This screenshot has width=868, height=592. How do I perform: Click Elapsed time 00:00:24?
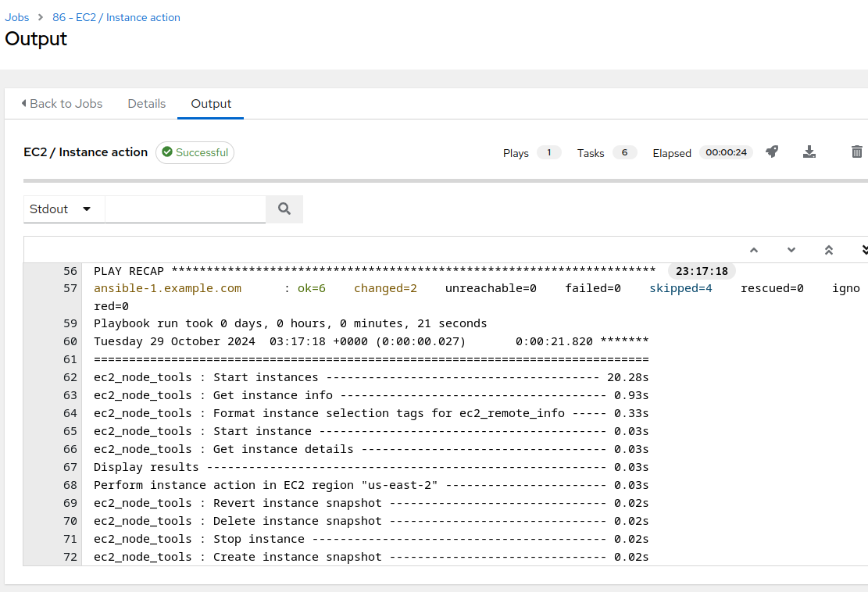(727, 152)
